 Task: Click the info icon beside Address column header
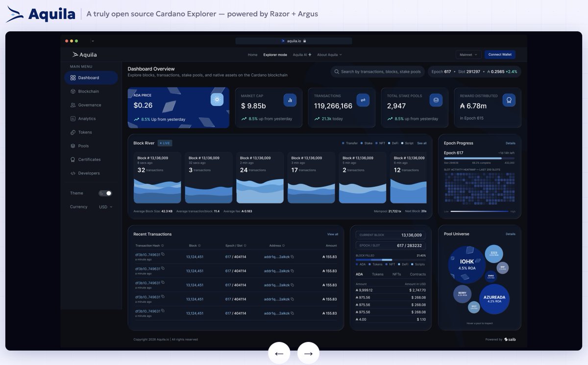click(283, 245)
